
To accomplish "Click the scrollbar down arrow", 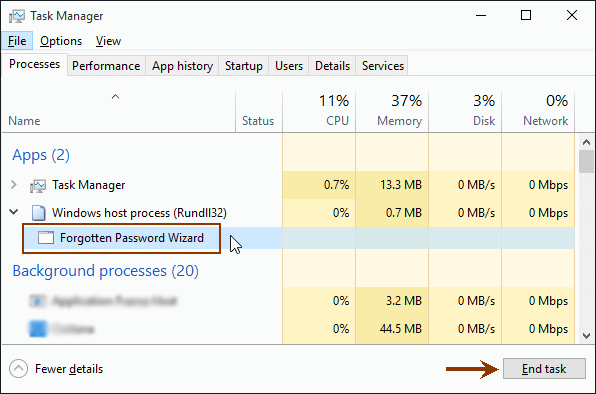I will pos(586,336).
